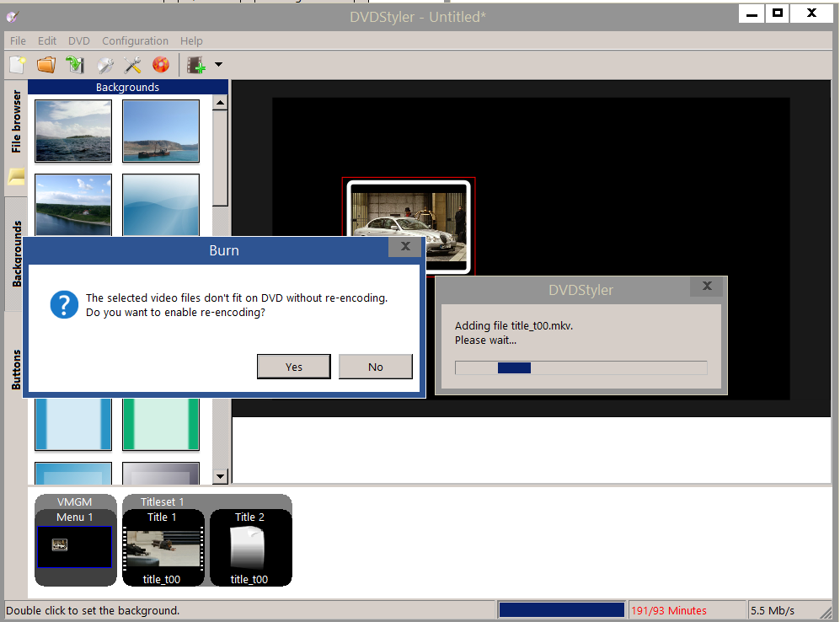
Task: Click the 191/93 Minutes status text
Action: click(x=669, y=611)
